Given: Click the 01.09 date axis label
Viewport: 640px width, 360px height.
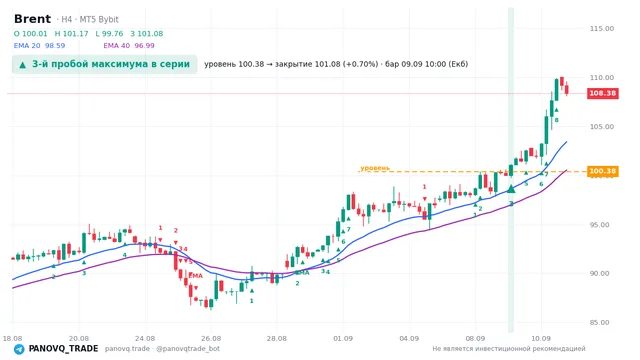Looking at the screenshot, I should pos(343,338).
